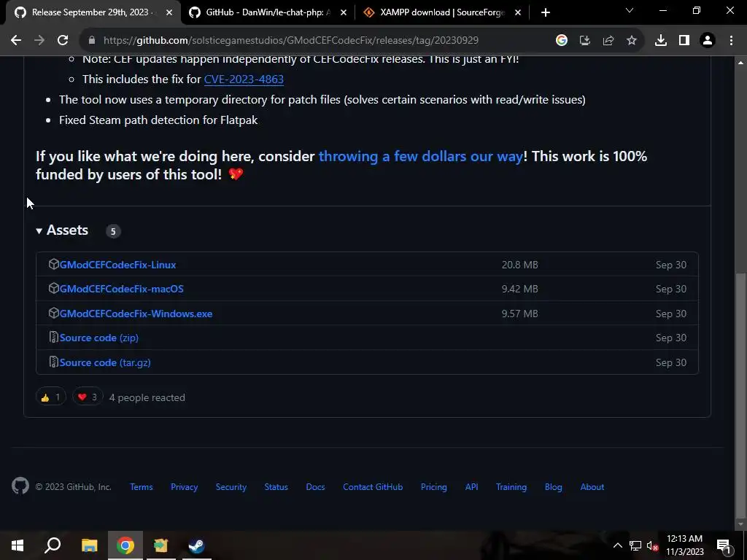Close the XAMPP SourceForge tab

pos(518,12)
